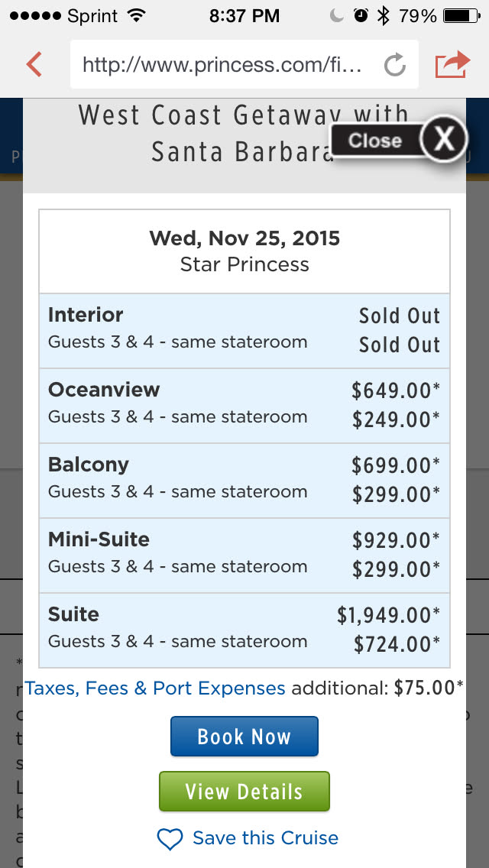Select the Balcony $699.00 fare row

[x=244, y=481]
